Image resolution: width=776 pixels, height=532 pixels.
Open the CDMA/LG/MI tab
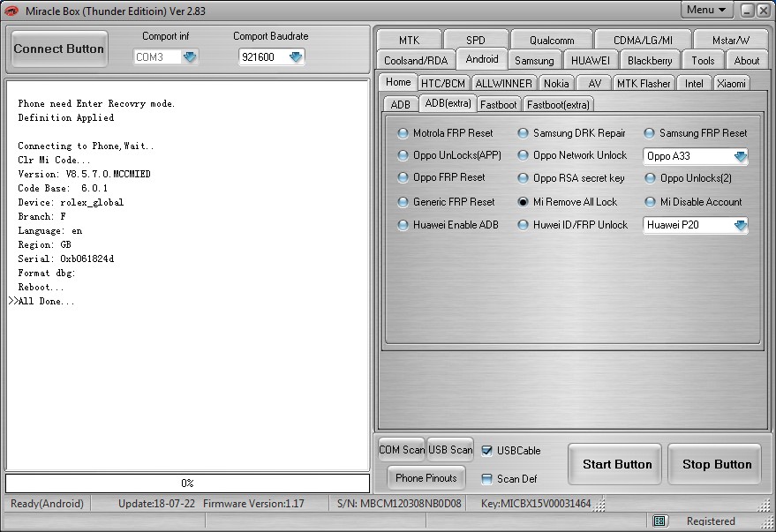(643, 40)
